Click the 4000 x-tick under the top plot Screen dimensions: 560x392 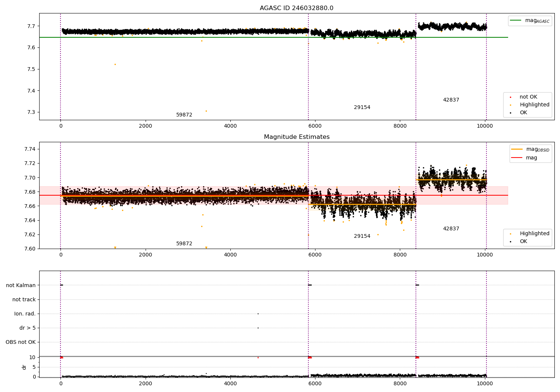(230, 126)
